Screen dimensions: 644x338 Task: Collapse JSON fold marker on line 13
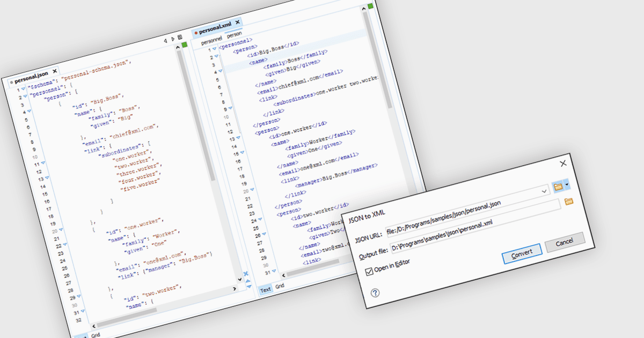click(x=47, y=178)
